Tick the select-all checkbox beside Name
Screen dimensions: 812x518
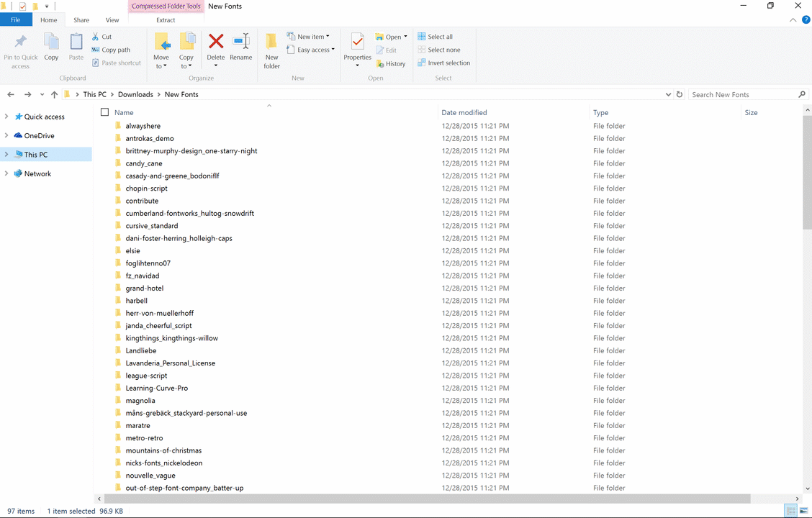(105, 112)
